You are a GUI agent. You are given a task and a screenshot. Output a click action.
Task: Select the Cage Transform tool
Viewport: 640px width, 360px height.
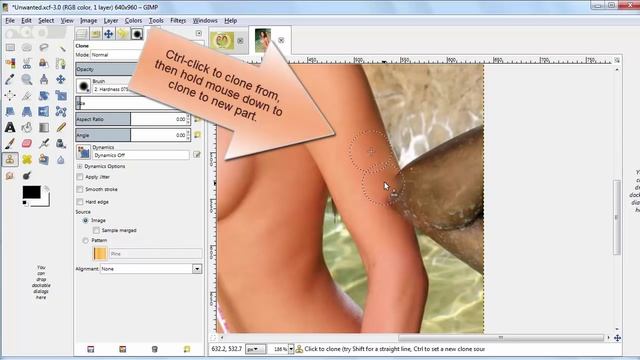coord(61,111)
